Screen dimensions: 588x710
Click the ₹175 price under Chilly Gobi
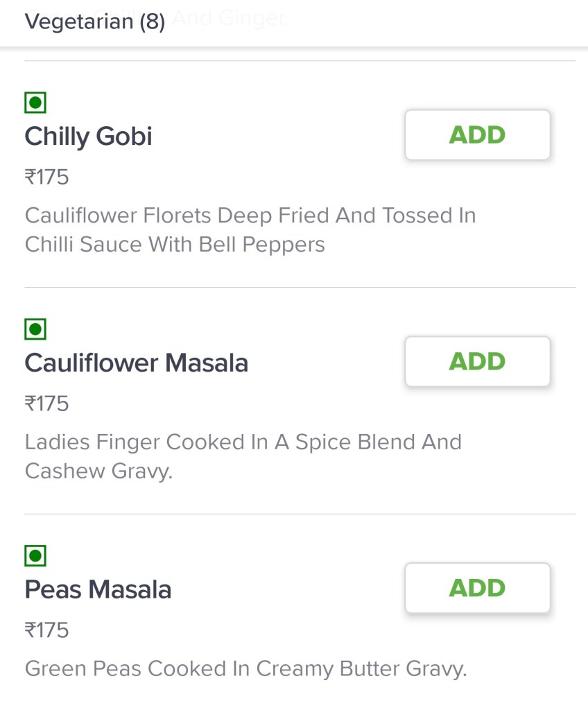(47, 177)
